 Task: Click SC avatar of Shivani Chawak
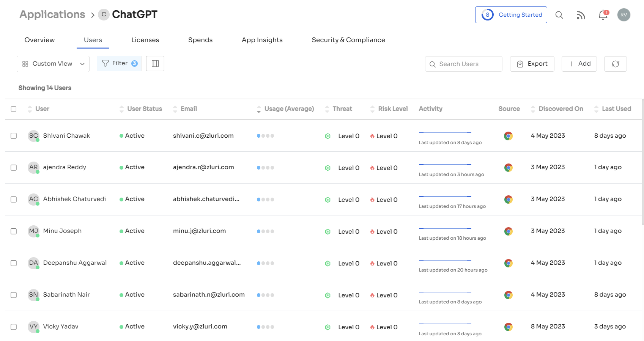pyautogui.click(x=33, y=136)
